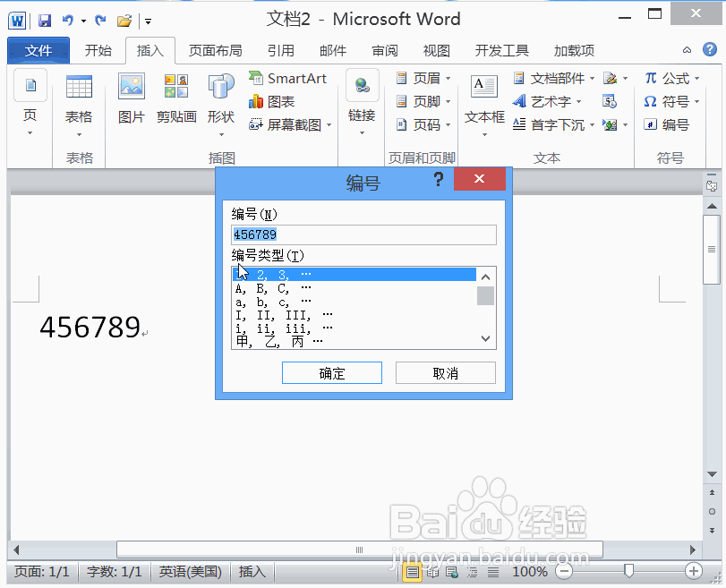Confirm numbering with 确定 button
Screen dimensions: 726x588
[331, 373]
